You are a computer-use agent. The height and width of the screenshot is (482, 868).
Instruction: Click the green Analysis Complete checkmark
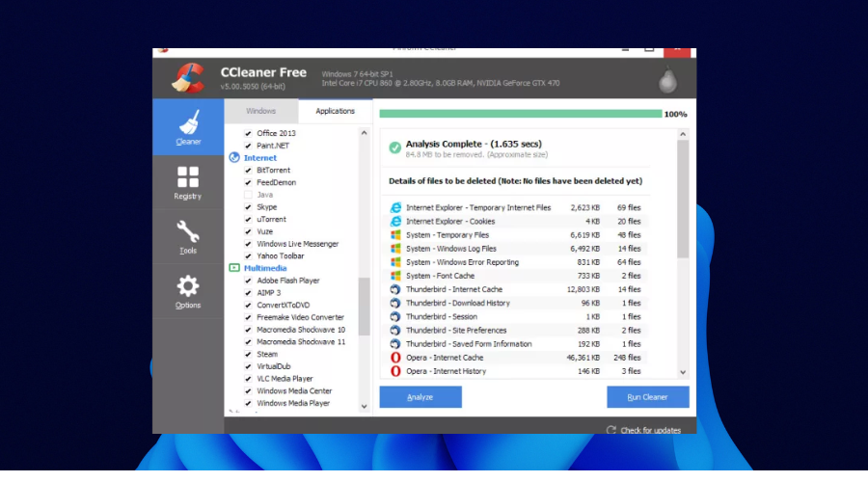click(394, 147)
